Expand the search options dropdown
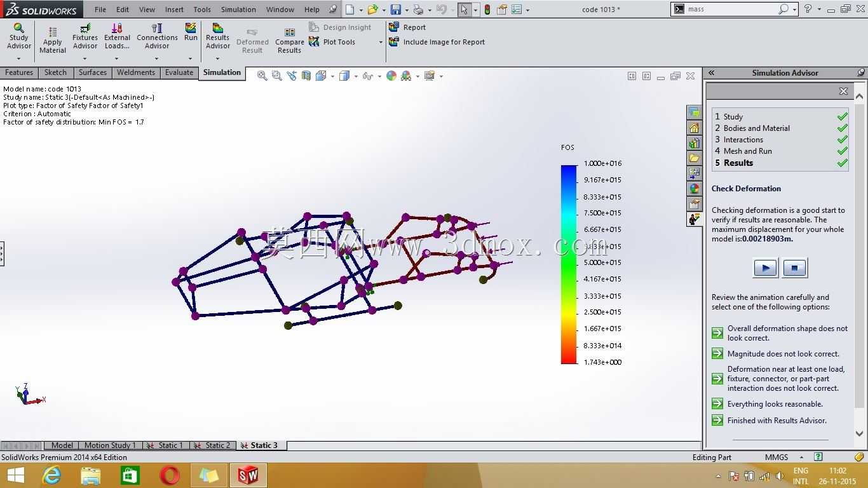The height and width of the screenshot is (488, 868). 795,10
